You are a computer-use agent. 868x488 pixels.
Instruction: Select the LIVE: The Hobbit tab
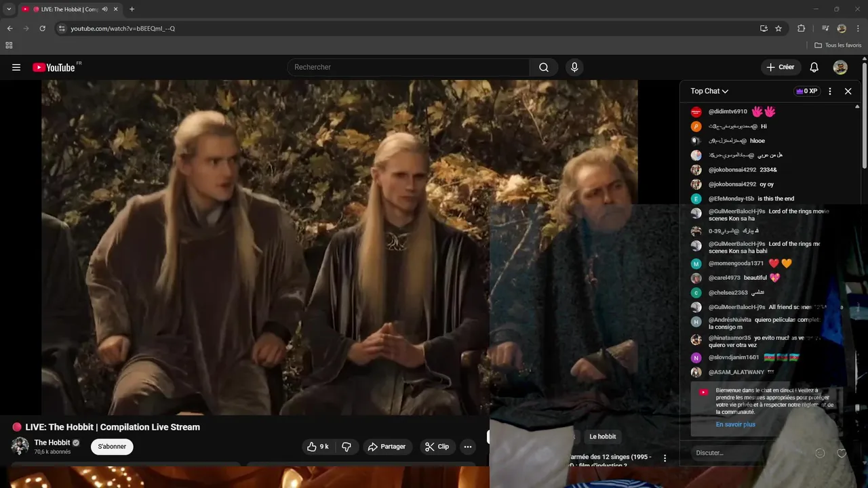pyautogui.click(x=70, y=9)
